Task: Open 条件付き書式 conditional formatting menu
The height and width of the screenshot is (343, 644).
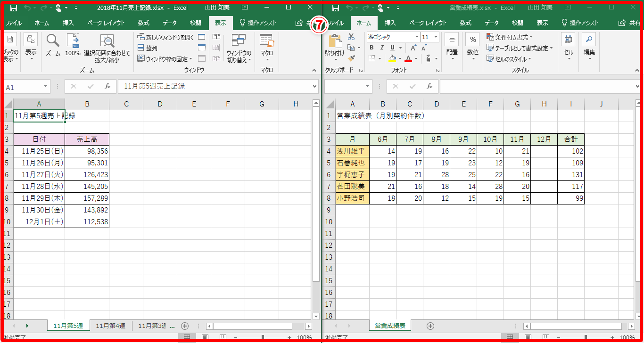Action: tap(510, 37)
